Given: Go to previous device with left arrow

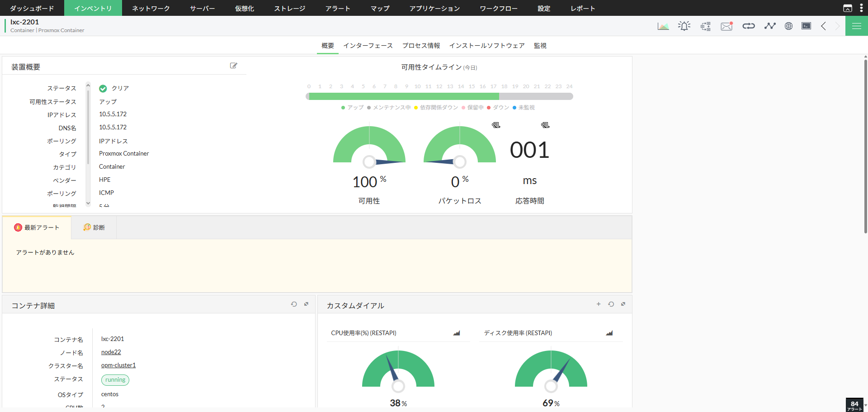Looking at the screenshot, I should tap(824, 26).
